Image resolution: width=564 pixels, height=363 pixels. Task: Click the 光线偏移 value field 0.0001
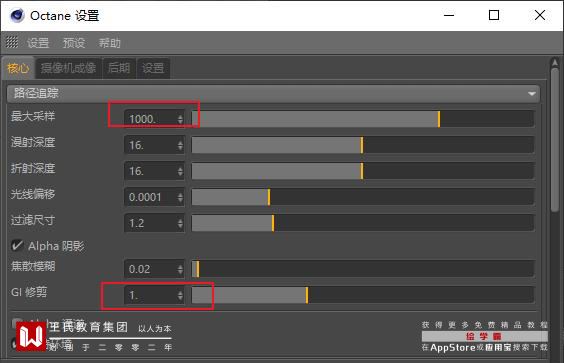155,197
